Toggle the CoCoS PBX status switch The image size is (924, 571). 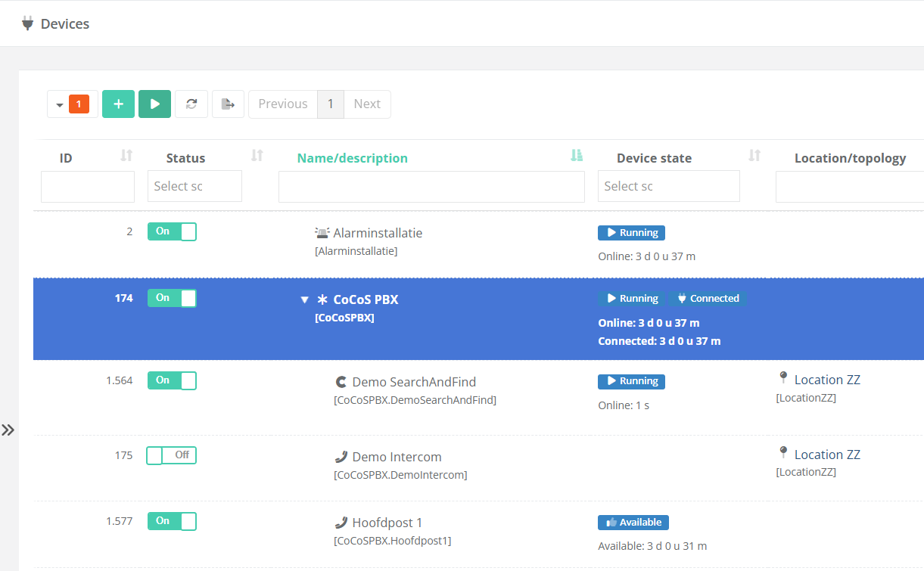click(172, 298)
